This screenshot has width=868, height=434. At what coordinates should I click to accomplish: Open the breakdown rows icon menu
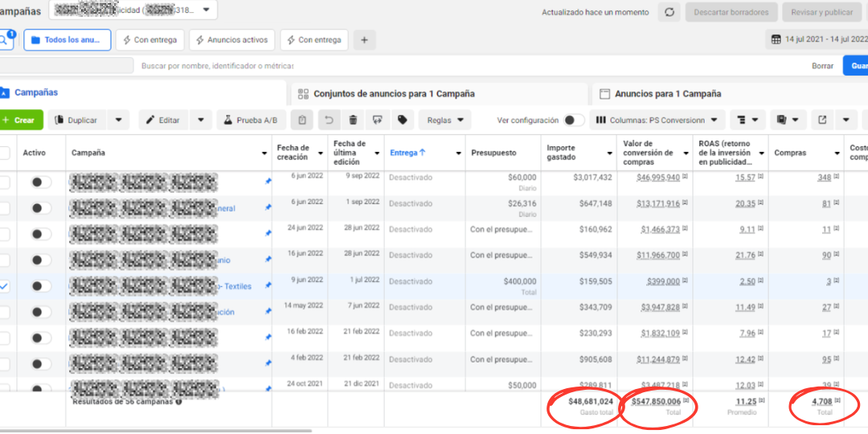click(747, 120)
